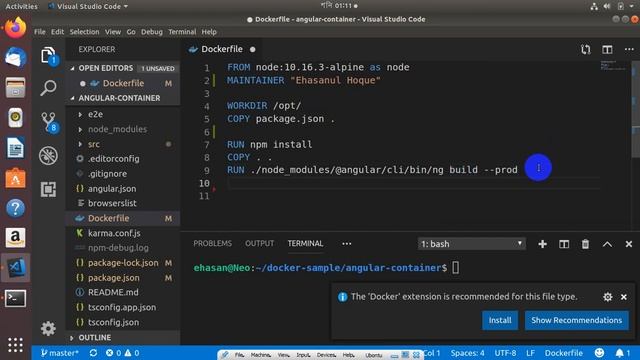Switch to the Problems panel tab
Screen dimensions: 640x360
pos(212,244)
